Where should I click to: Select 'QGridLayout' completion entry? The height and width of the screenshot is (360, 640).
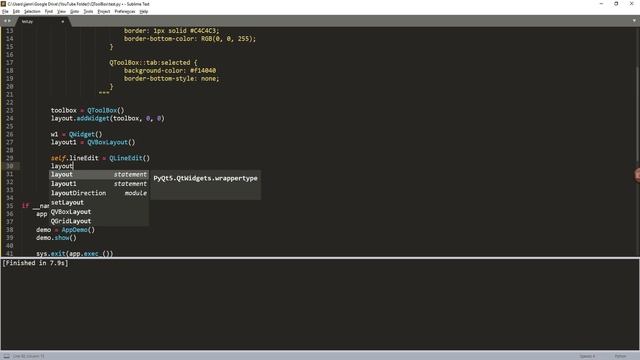[x=99, y=221]
